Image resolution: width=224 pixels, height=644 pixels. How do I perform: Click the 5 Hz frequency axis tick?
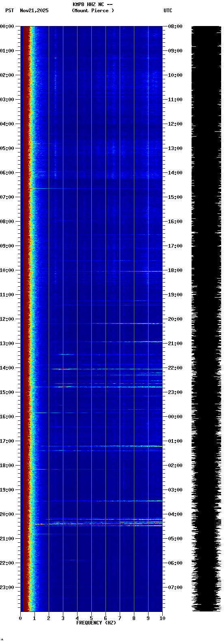(x=91, y=618)
